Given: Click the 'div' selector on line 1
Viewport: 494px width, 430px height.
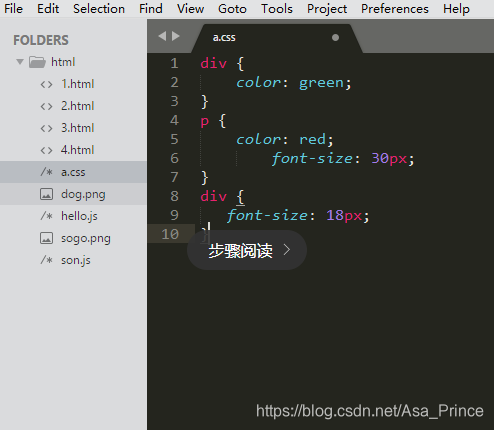Looking at the screenshot, I should point(214,63).
